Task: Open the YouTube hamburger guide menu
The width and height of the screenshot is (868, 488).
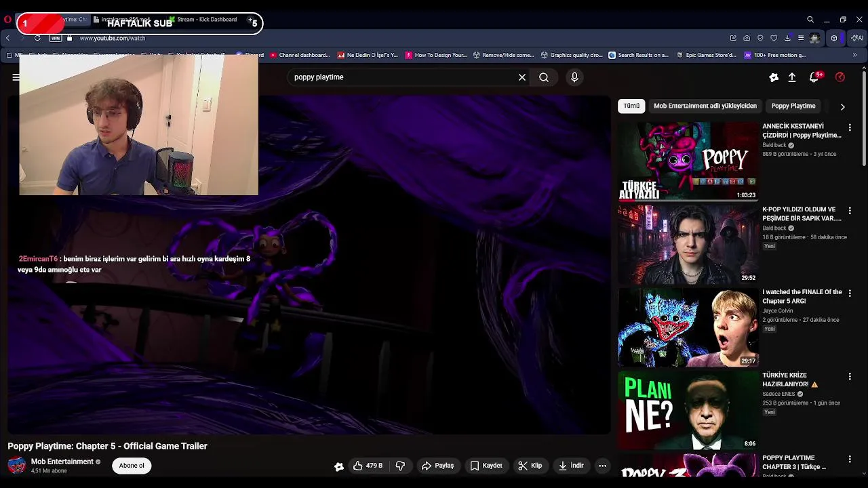Action: tap(16, 77)
